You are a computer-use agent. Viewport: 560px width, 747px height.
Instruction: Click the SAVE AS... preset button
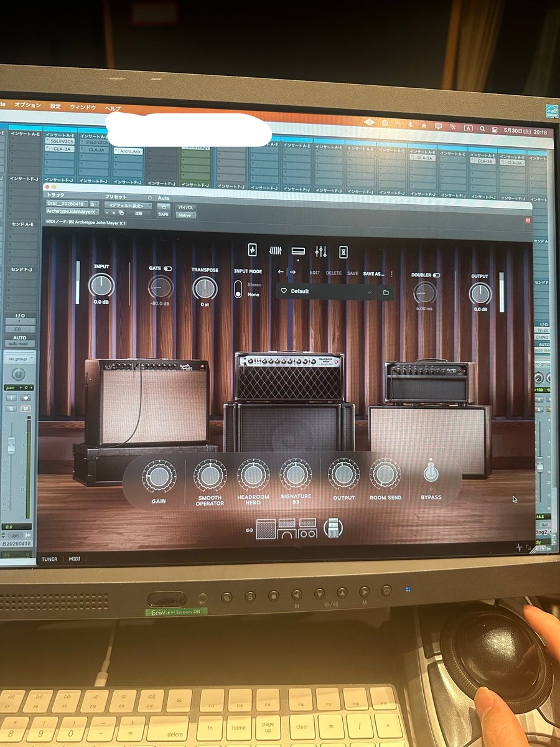tap(374, 273)
